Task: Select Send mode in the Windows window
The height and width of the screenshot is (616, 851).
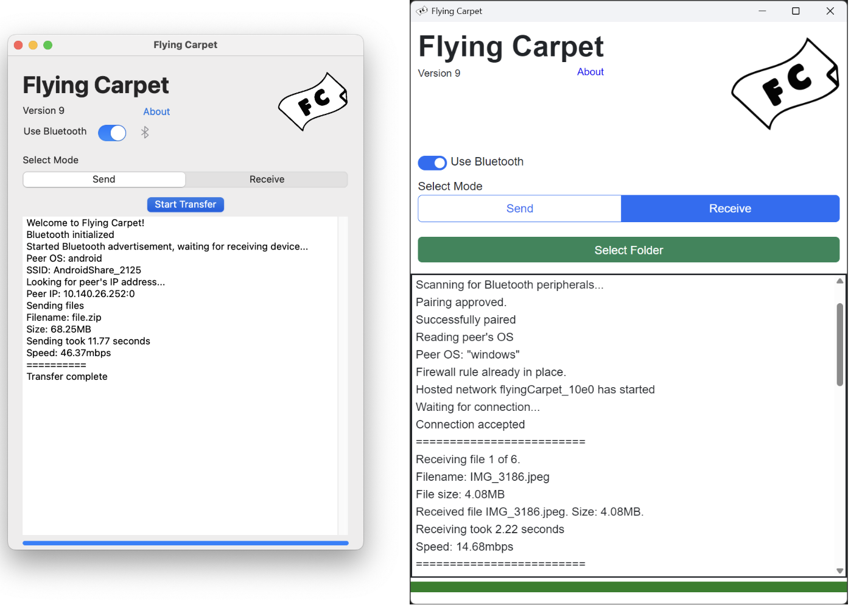Action: (519, 209)
